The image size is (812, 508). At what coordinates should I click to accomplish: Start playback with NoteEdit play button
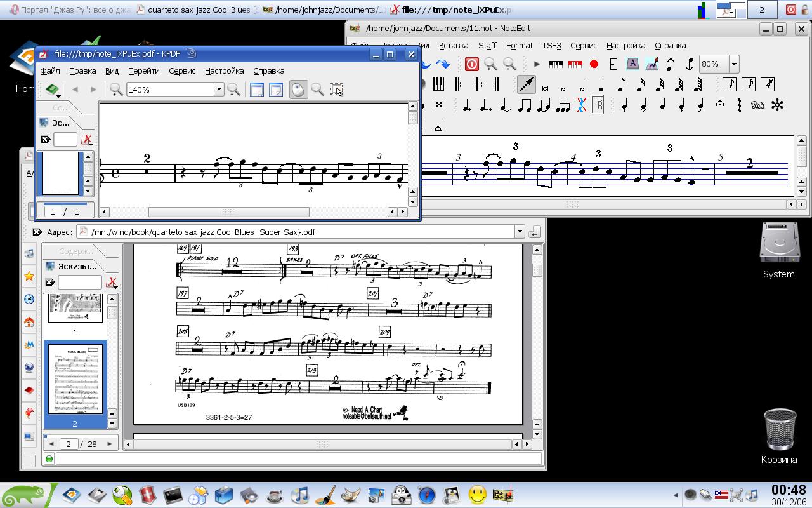(x=537, y=64)
